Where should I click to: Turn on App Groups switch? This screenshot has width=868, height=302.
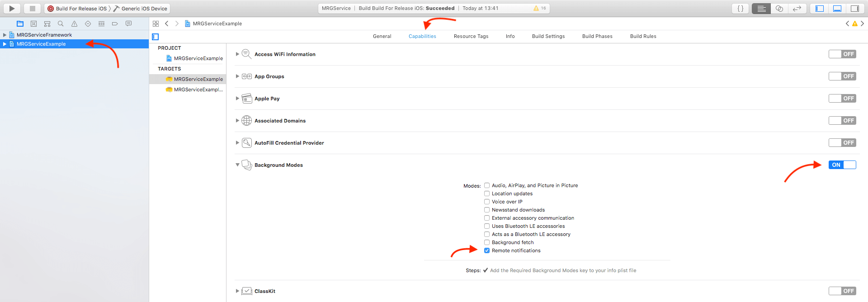(842, 76)
